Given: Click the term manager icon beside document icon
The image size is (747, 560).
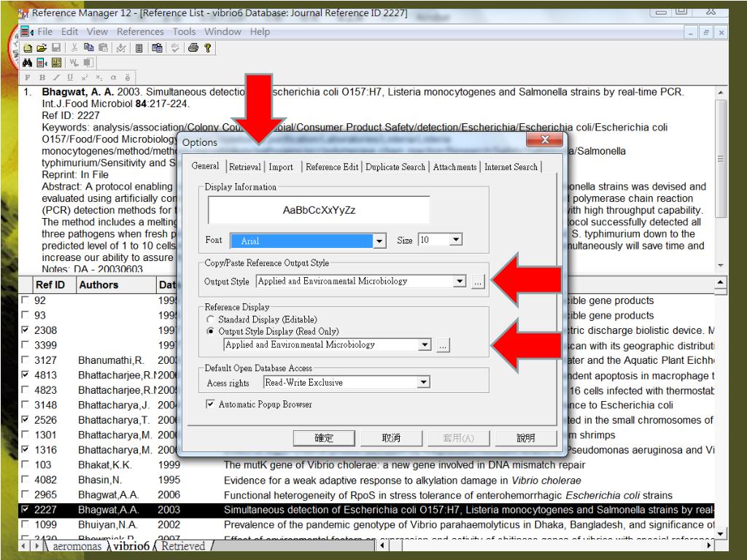Looking at the screenshot, I should [x=158, y=47].
